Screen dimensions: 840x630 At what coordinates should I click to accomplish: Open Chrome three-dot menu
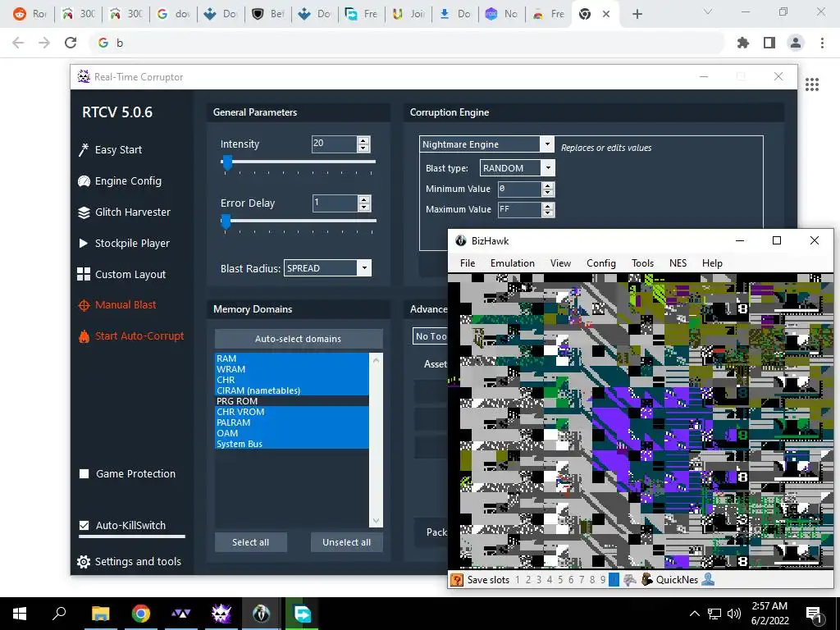(x=822, y=43)
